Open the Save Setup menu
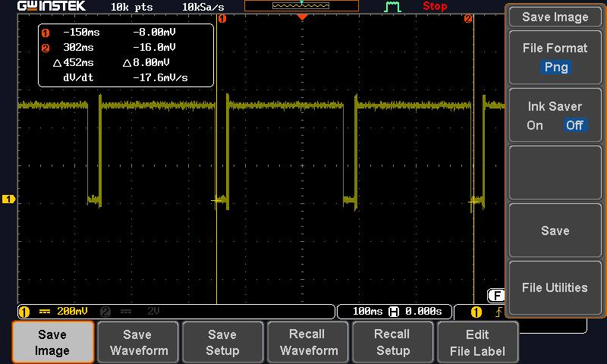 click(223, 342)
